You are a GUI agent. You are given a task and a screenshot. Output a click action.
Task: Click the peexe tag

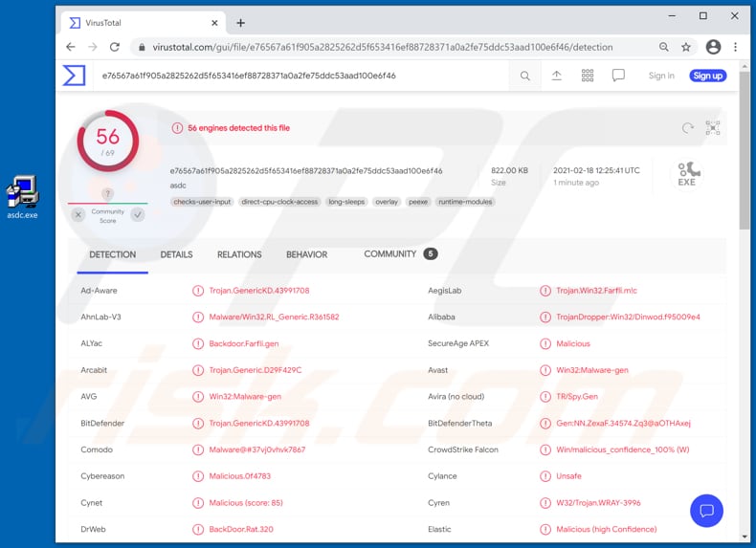pos(418,202)
